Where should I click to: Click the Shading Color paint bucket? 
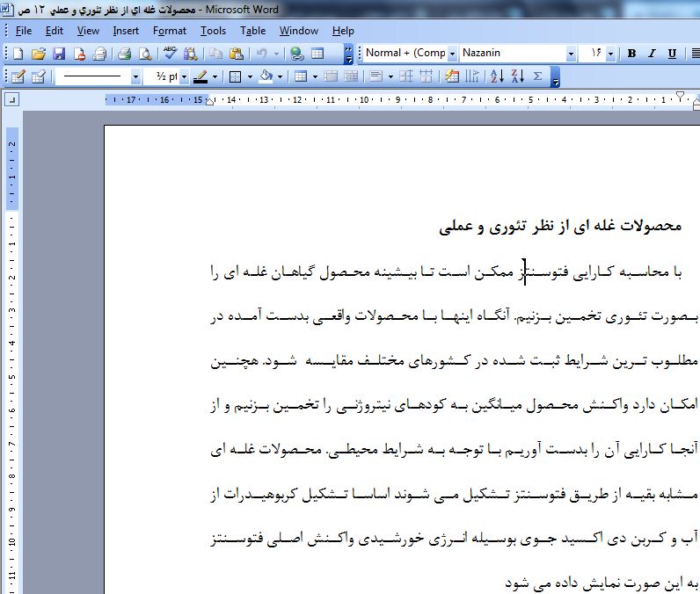266,76
